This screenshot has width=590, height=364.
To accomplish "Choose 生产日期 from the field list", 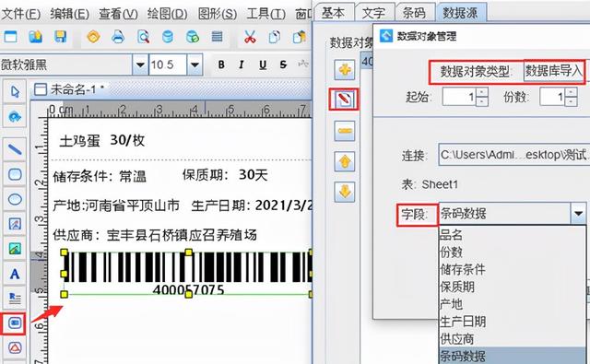I will pos(463,322).
